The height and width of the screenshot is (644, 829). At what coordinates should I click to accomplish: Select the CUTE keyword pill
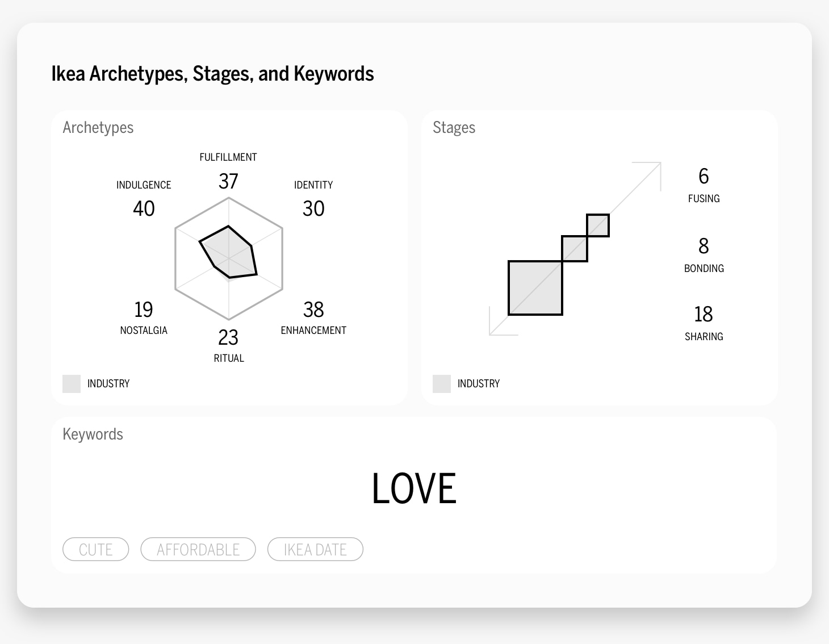(95, 549)
